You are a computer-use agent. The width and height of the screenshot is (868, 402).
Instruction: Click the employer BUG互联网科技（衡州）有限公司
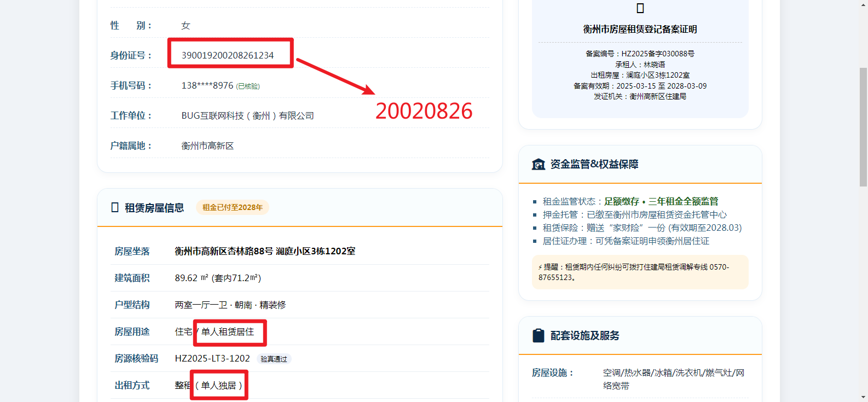(248, 115)
